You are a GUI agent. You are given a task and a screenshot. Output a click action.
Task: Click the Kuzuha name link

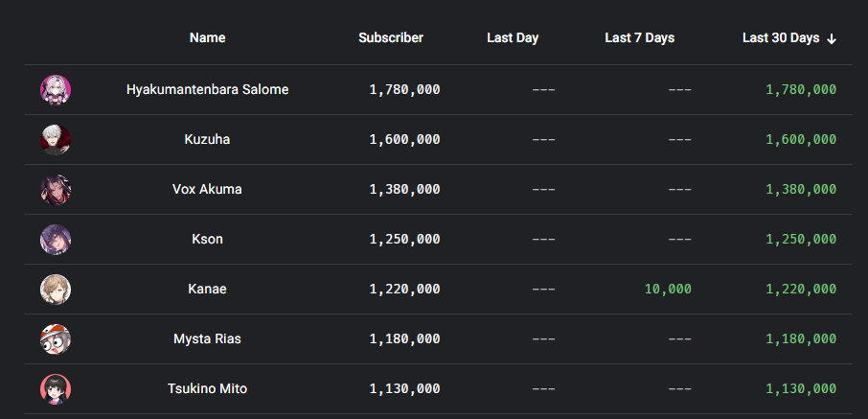click(207, 140)
